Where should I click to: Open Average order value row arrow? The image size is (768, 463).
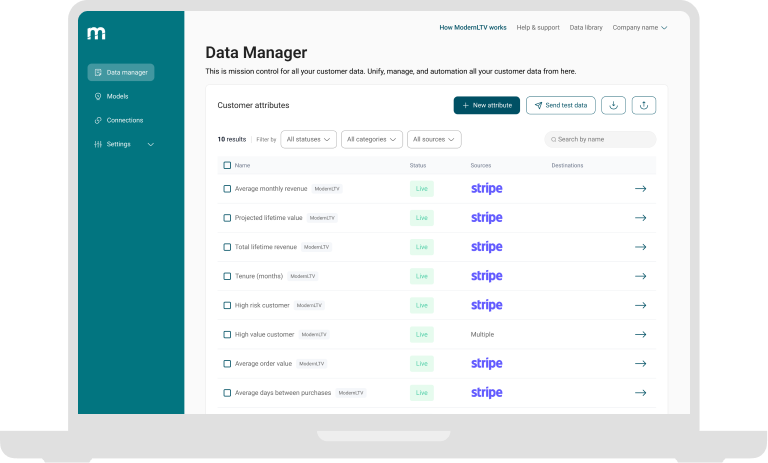pos(641,364)
